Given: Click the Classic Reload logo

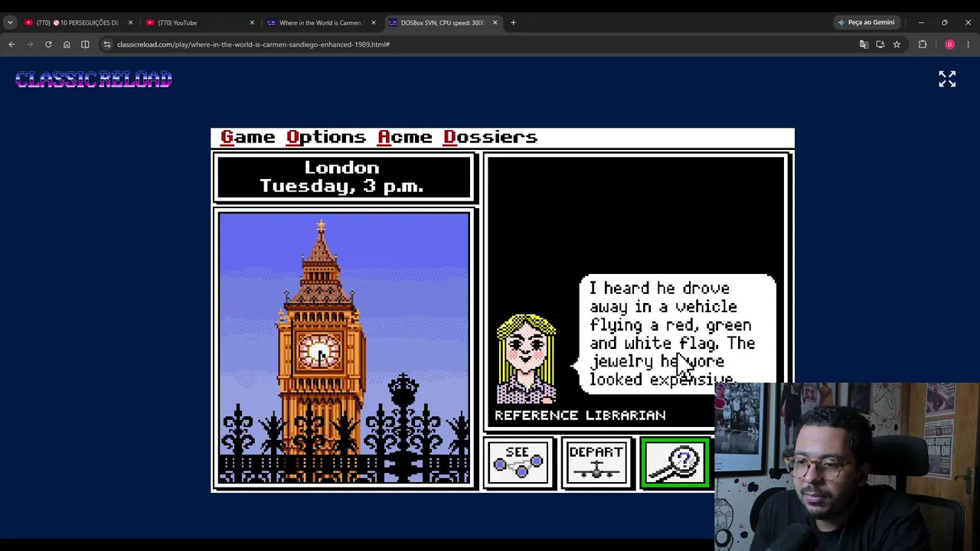Looking at the screenshot, I should (93, 80).
